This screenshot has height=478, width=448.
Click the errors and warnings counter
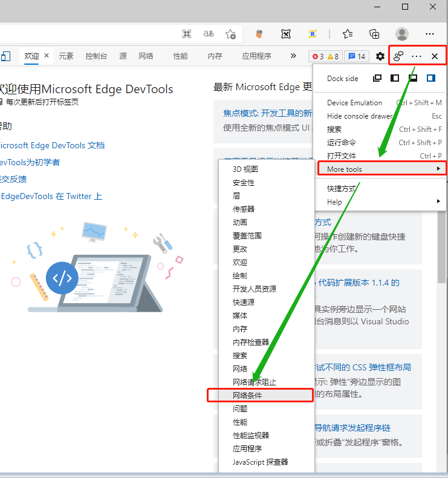(x=325, y=56)
